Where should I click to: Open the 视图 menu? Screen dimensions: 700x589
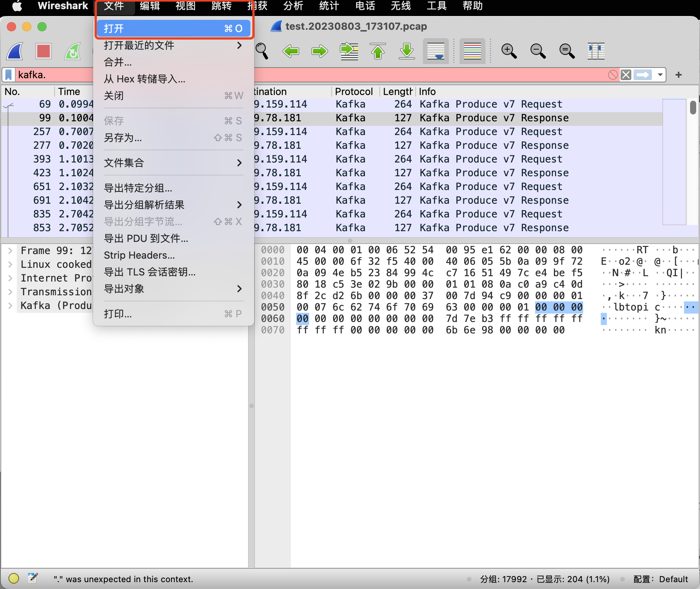click(x=185, y=6)
